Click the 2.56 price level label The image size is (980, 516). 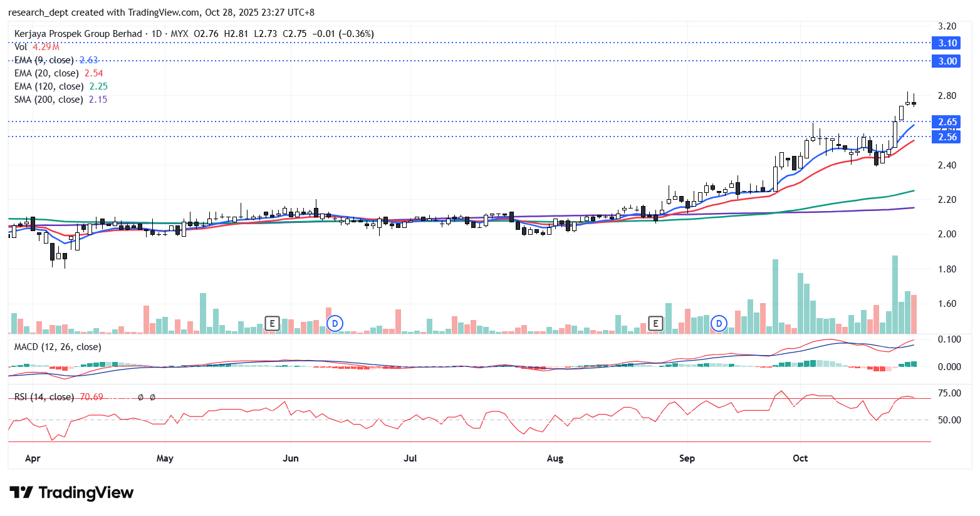tap(947, 137)
